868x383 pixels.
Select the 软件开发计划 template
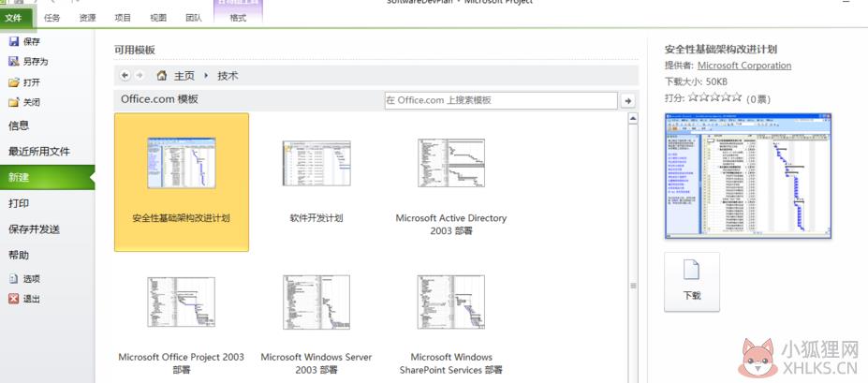tap(316, 182)
